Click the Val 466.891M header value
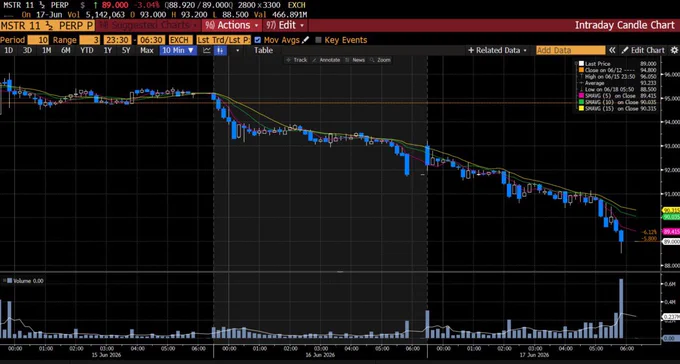Screen dimensions: 680x364 (281, 14)
